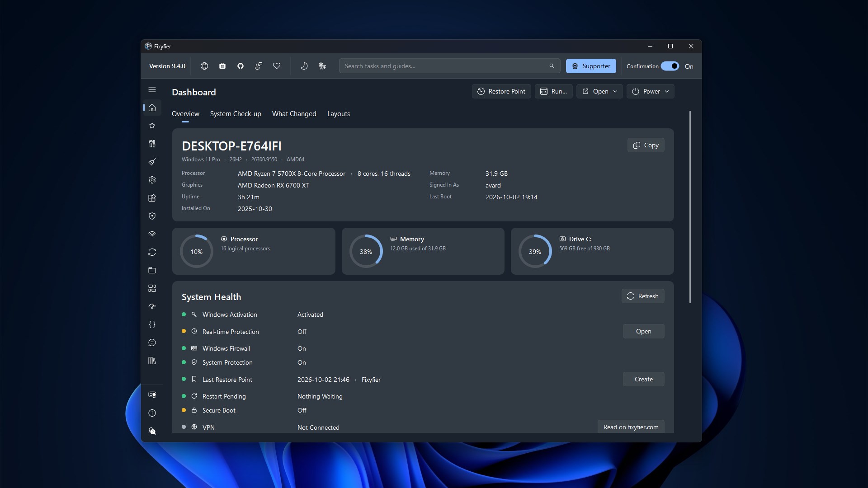Viewport: 868px width, 488px height.
Task: Turn off the Confirmation toggle
Action: tap(670, 66)
